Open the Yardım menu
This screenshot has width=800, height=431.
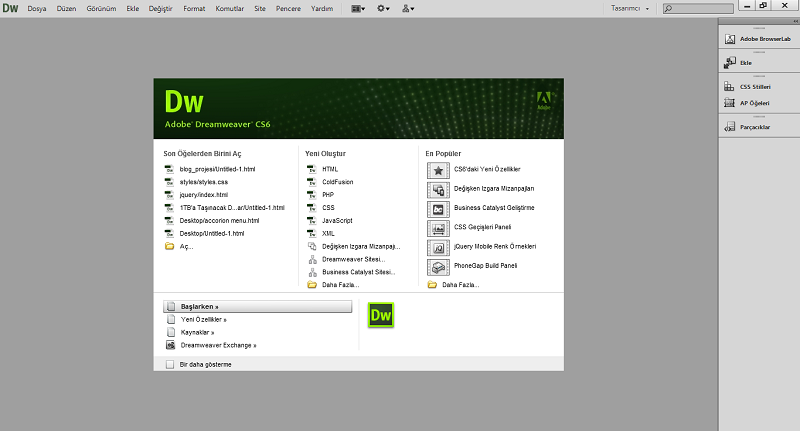pyautogui.click(x=322, y=9)
